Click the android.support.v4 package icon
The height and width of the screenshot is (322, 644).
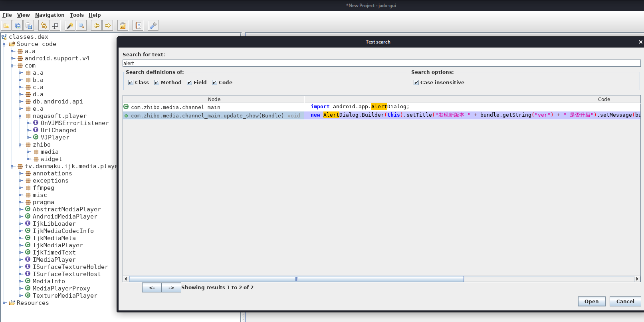(x=20, y=58)
